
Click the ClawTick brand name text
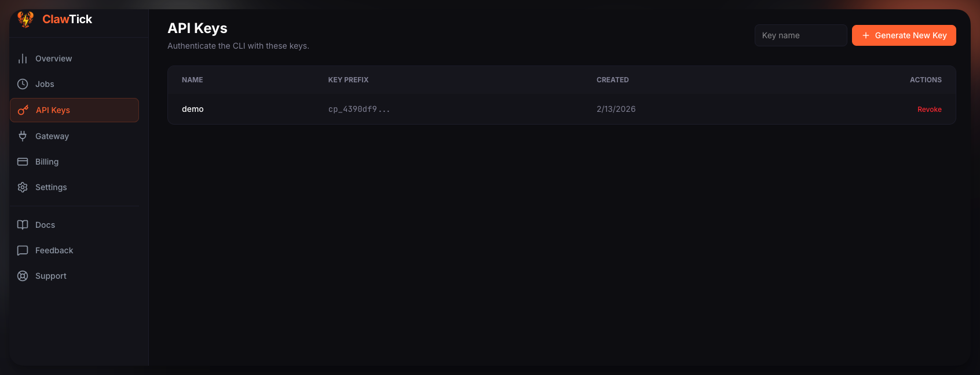[x=67, y=19]
